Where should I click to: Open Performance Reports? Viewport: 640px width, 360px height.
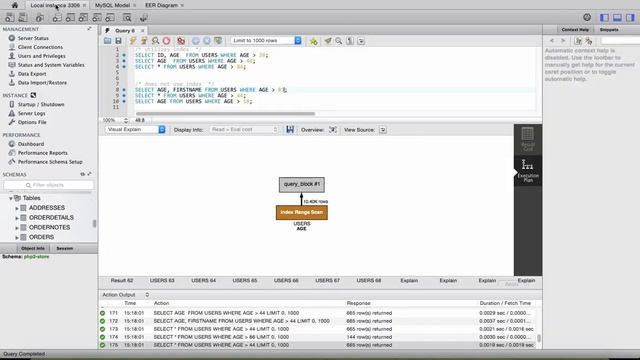[42, 153]
